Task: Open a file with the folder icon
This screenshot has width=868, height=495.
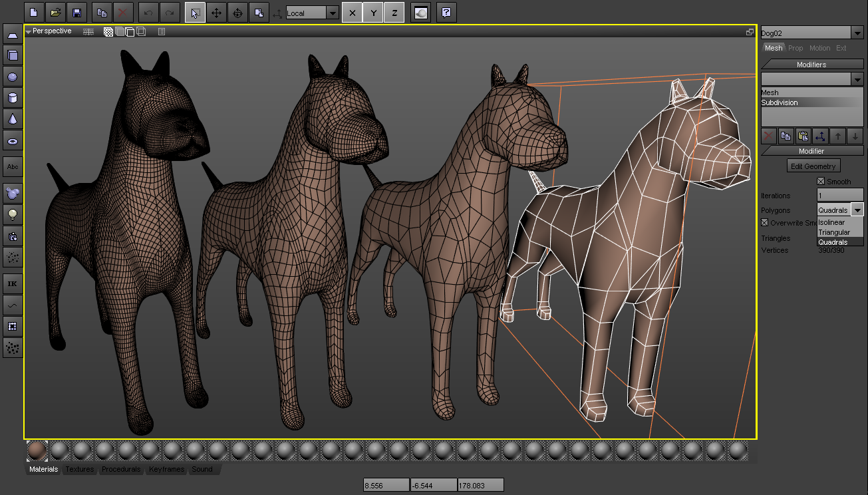Action: [55, 13]
